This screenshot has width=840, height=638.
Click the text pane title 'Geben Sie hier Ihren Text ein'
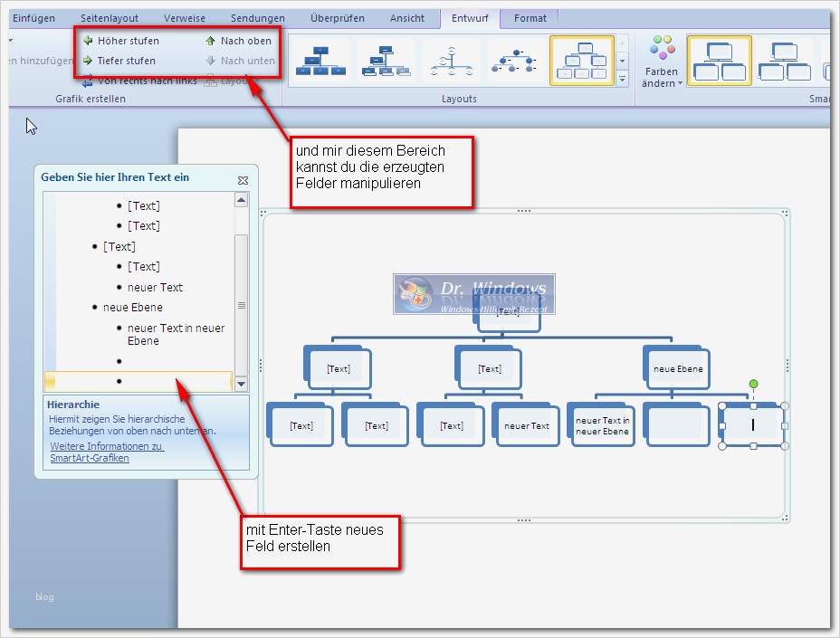coord(115,177)
